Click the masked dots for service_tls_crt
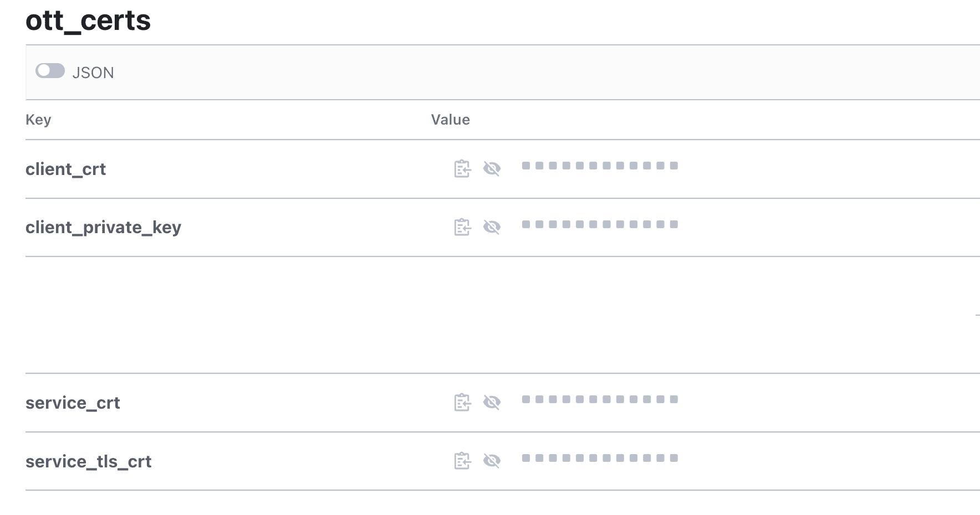Viewport: 980px width, 515px height. pyautogui.click(x=600, y=458)
